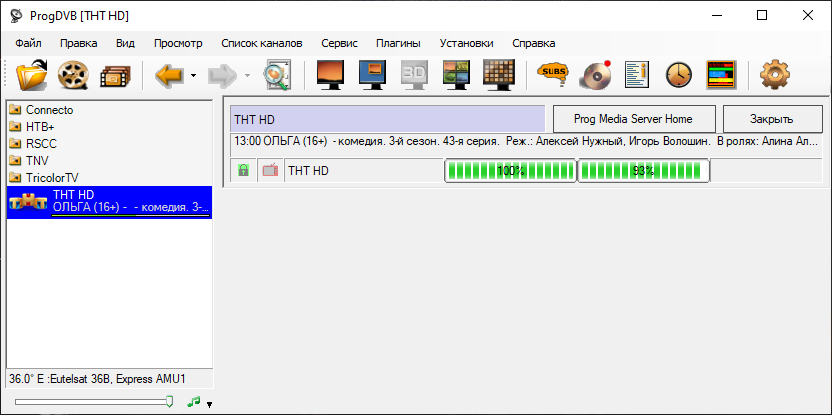Open the SUBS subtitles icon
The image size is (832, 415).
[x=552, y=75]
